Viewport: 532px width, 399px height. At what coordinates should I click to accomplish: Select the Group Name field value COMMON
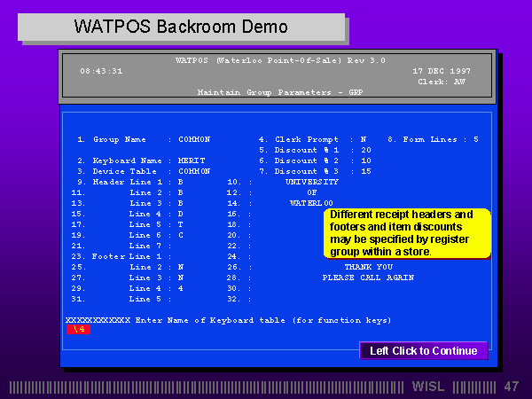click(194, 139)
